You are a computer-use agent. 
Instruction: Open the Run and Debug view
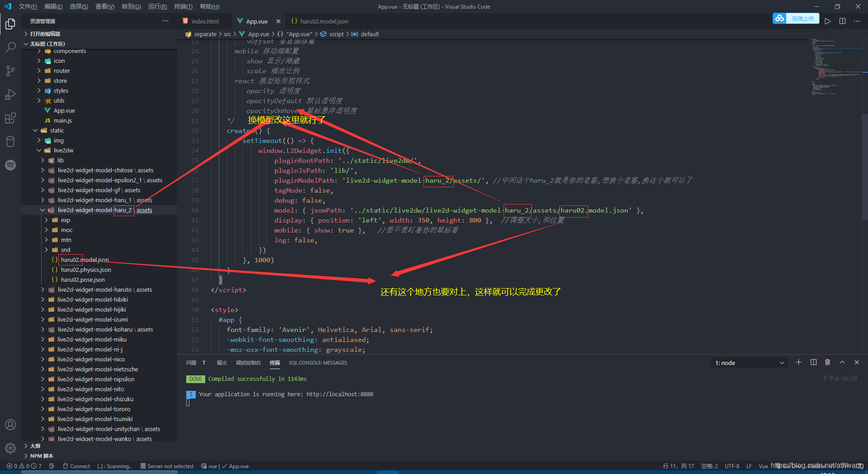pos(10,95)
